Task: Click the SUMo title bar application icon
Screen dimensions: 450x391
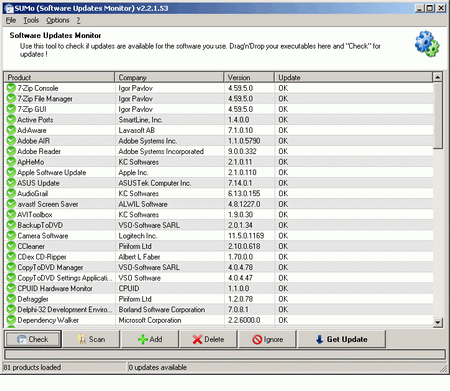Action: click(x=8, y=8)
